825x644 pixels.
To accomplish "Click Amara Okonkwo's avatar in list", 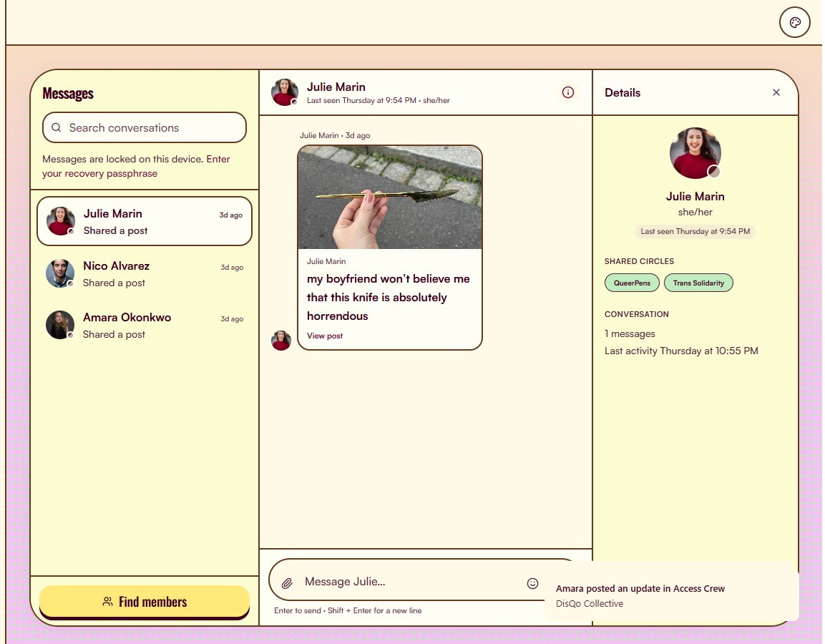I will coord(60,325).
